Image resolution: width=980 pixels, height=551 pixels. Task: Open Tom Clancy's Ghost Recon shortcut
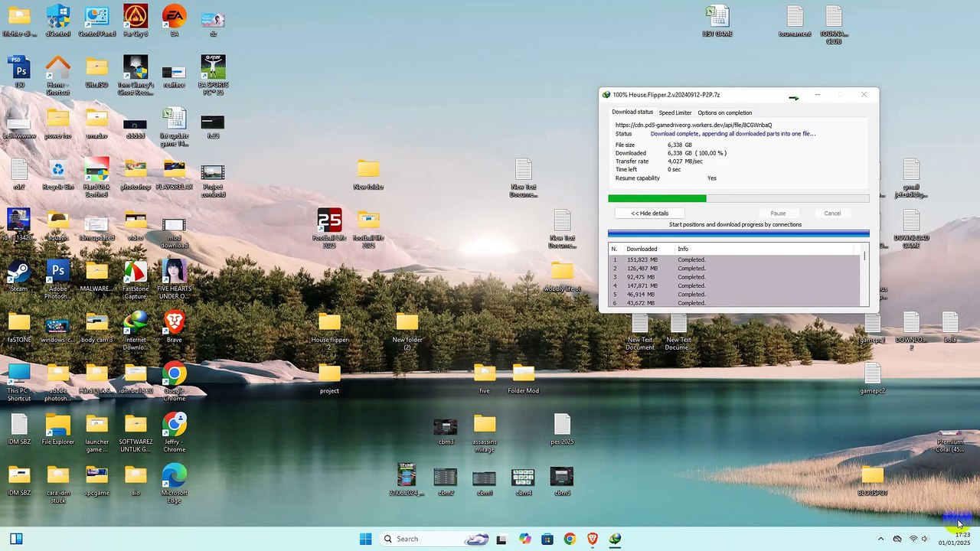(x=136, y=75)
